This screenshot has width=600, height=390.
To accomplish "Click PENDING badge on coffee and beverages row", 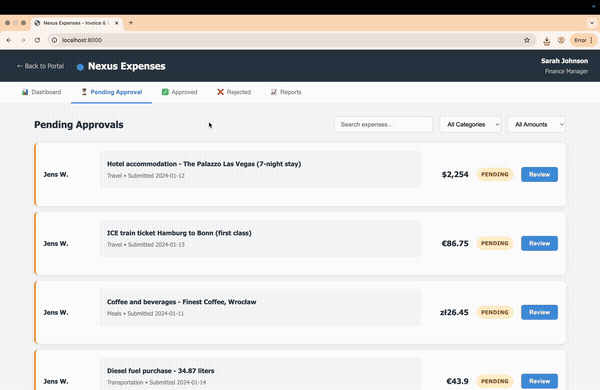I will point(495,312).
